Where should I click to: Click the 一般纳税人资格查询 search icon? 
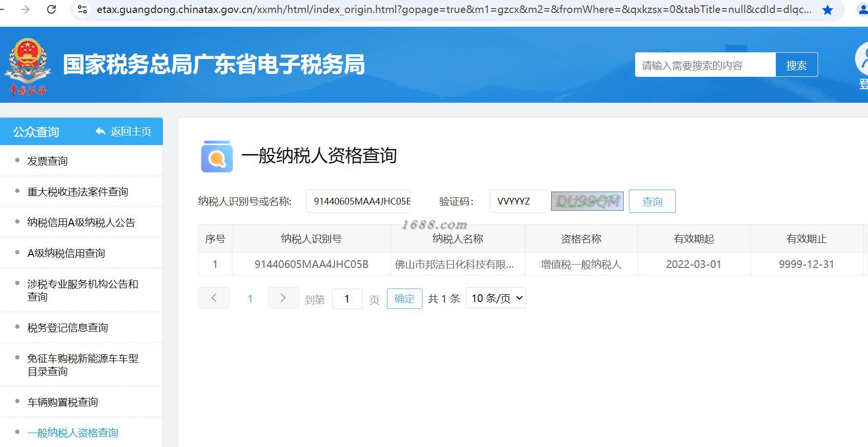pyautogui.click(x=217, y=157)
